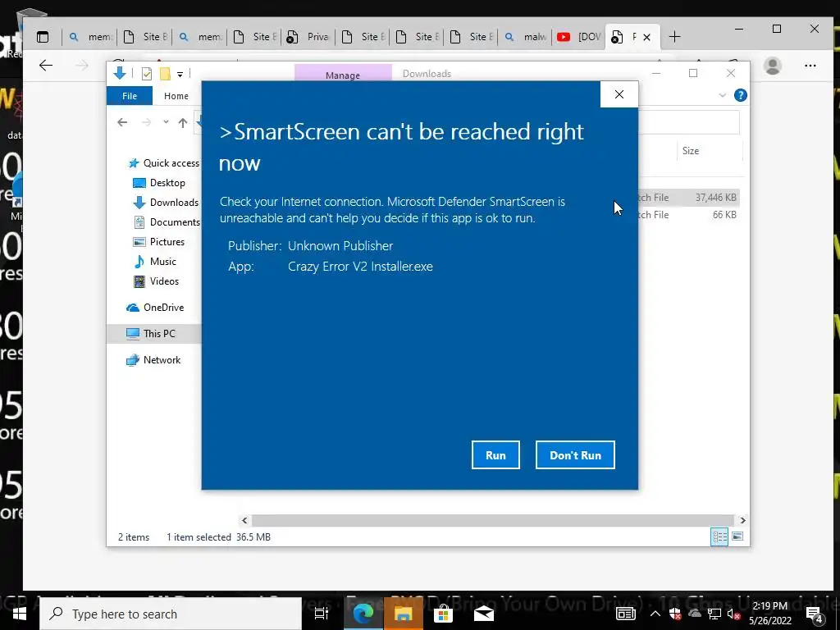Show hidden system tray icons
840x630 pixels.
tap(655, 614)
